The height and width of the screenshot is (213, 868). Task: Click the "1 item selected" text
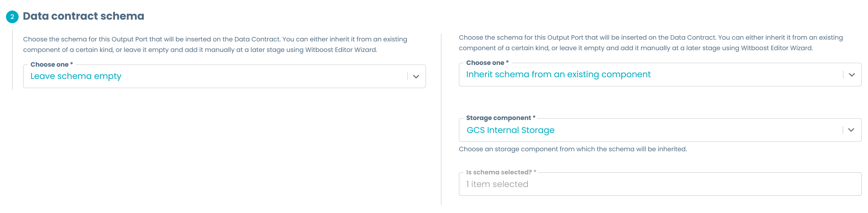497,184
